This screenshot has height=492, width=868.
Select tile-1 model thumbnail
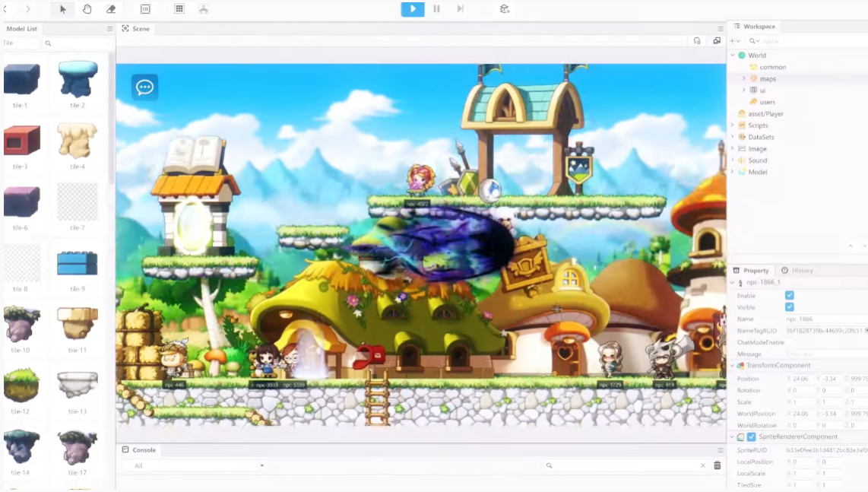(x=21, y=79)
